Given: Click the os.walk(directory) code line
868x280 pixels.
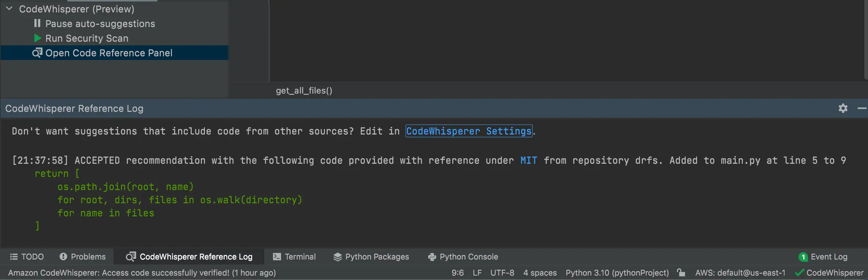Looking at the screenshot, I should coord(180,200).
